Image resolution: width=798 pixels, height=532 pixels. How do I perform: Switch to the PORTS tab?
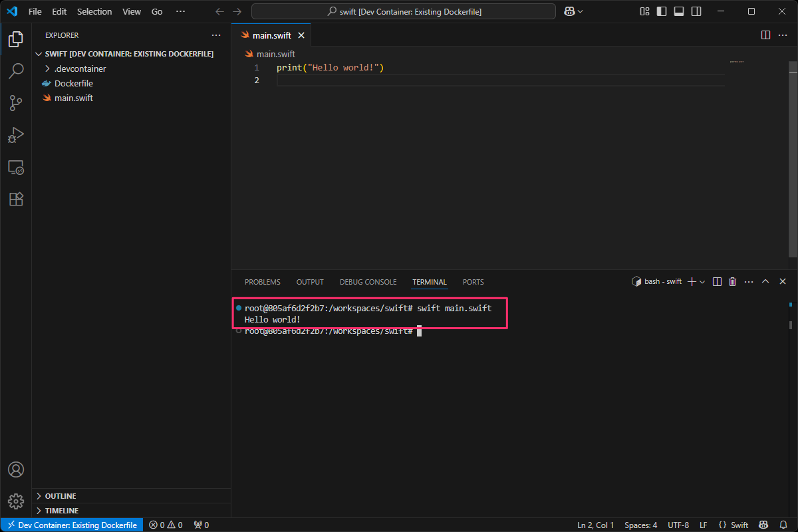(473, 282)
